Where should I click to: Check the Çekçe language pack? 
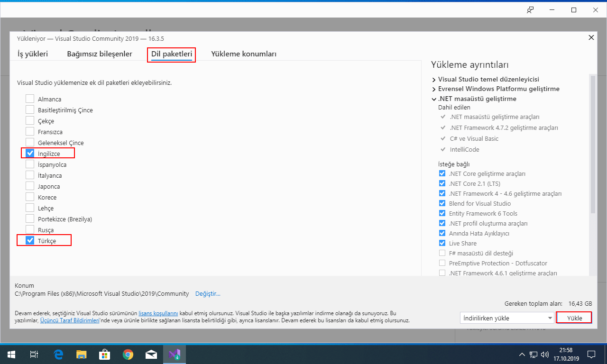(x=30, y=121)
